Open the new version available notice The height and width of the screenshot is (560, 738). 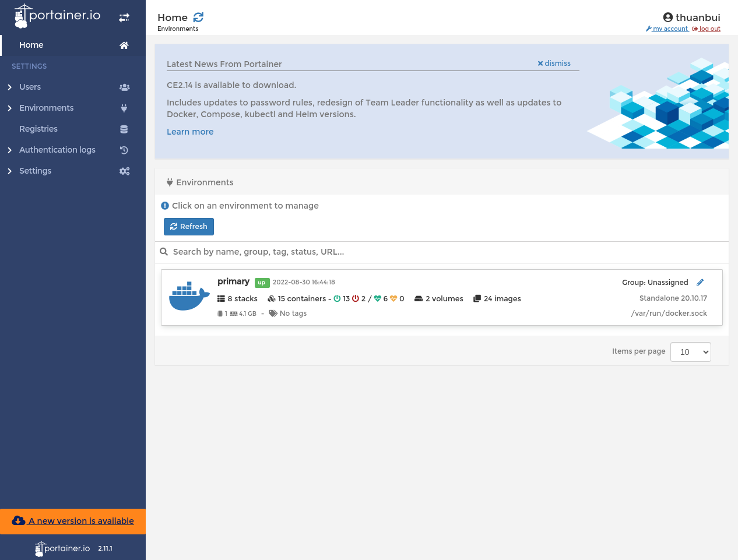pos(80,521)
